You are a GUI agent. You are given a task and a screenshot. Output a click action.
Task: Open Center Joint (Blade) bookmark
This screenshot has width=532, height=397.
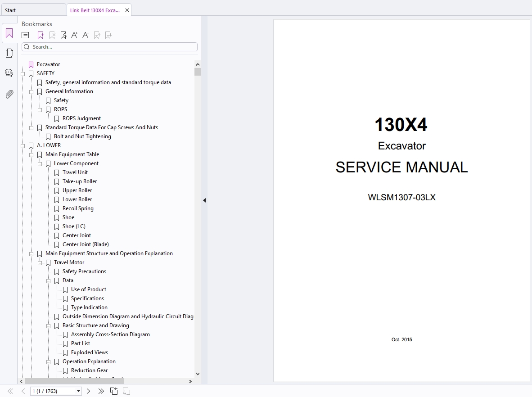(x=86, y=244)
